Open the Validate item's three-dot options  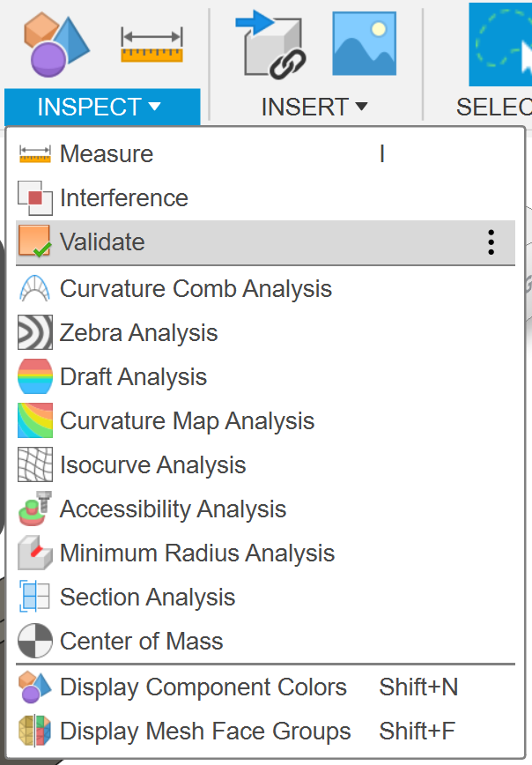click(x=491, y=242)
